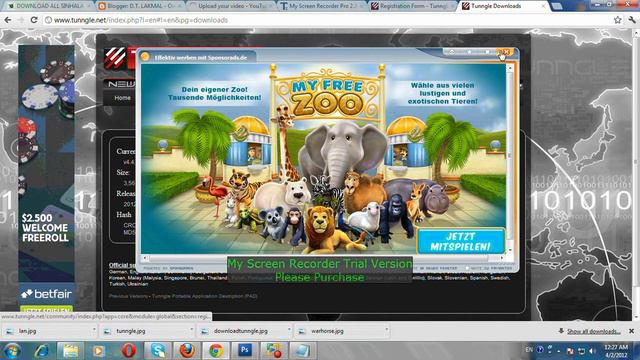The height and width of the screenshot is (360, 640).
Task: Expand the downloadtunngle.jpg download options arrow
Action: (x=289, y=330)
